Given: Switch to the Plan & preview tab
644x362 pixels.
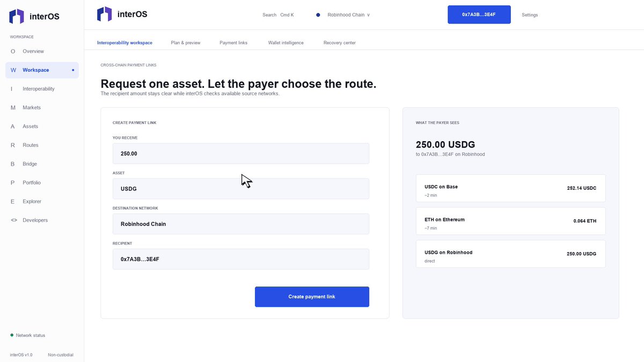Looking at the screenshot, I should pos(186,43).
